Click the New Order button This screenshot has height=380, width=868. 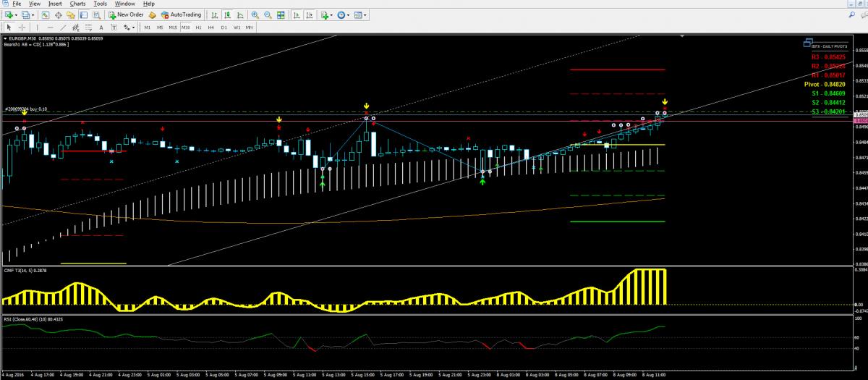tap(125, 14)
